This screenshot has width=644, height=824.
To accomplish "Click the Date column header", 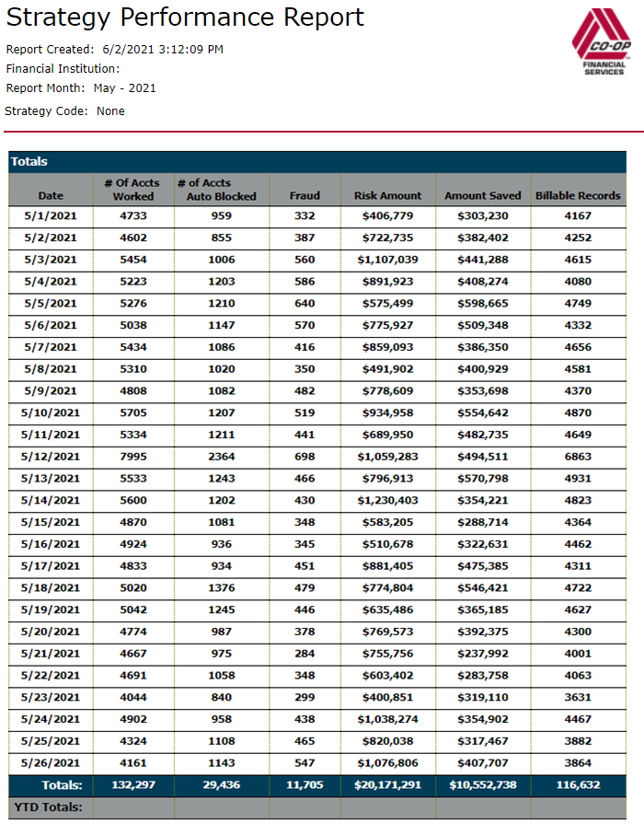I will pyautogui.click(x=51, y=195).
